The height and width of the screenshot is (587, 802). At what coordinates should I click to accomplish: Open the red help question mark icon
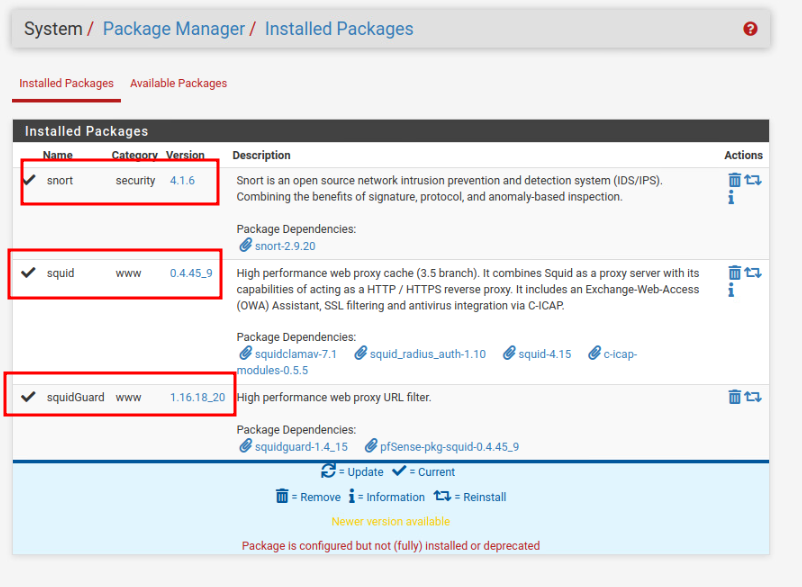pos(750,29)
